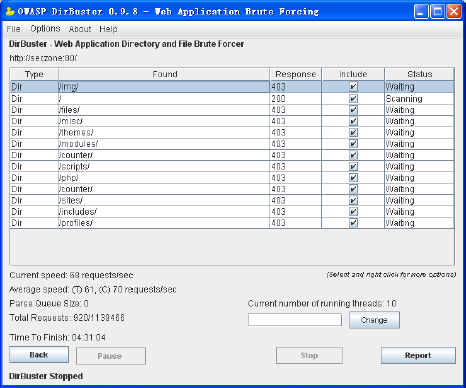
Task: Select the /img/ found entry
Action: pyautogui.click(x=164, y=87)
